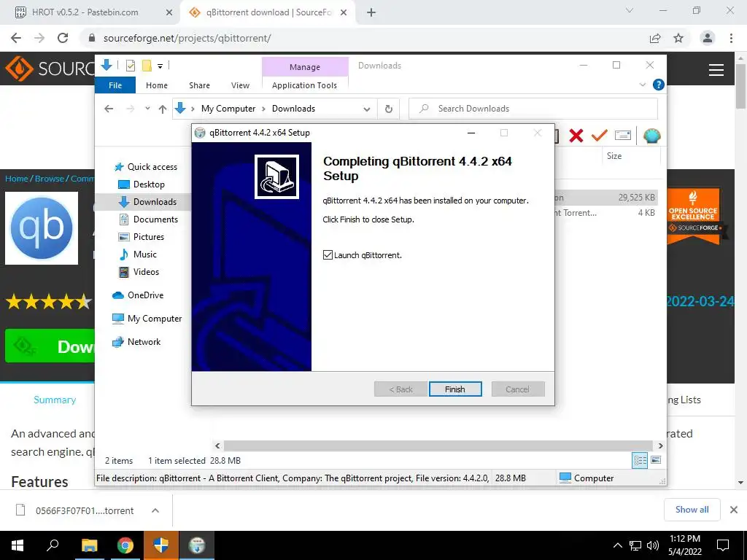The height and width of the screenshot is (560, 747).
Task: Open Explorer help icon
Action: tap(659, 85)
